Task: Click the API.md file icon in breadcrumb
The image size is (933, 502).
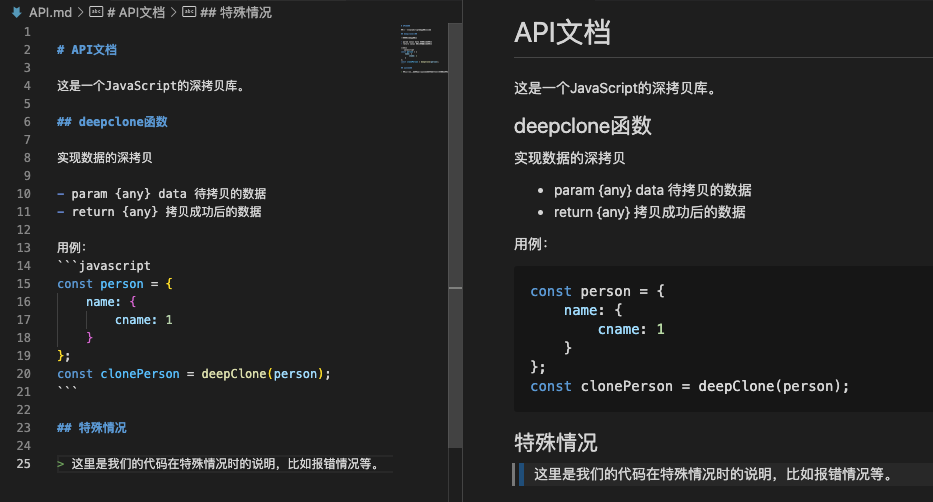Action: (17, 12)
